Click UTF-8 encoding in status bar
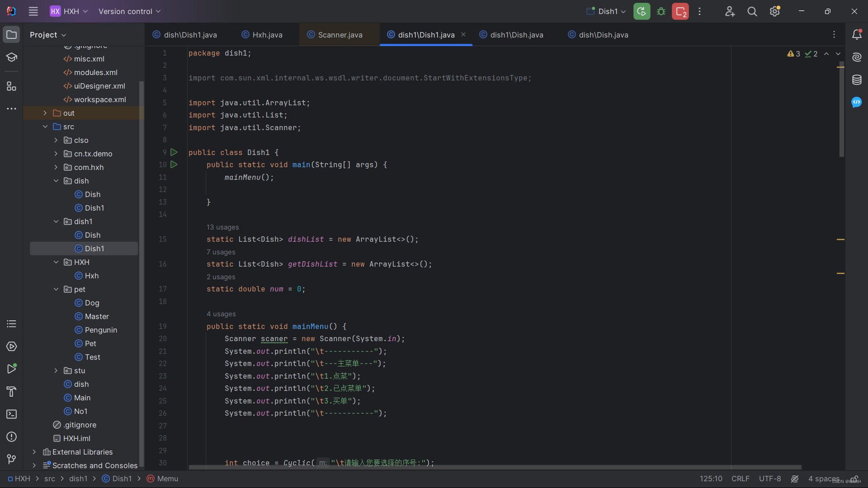868x488 pixels. pyautogui.click(x=769, y=479)
